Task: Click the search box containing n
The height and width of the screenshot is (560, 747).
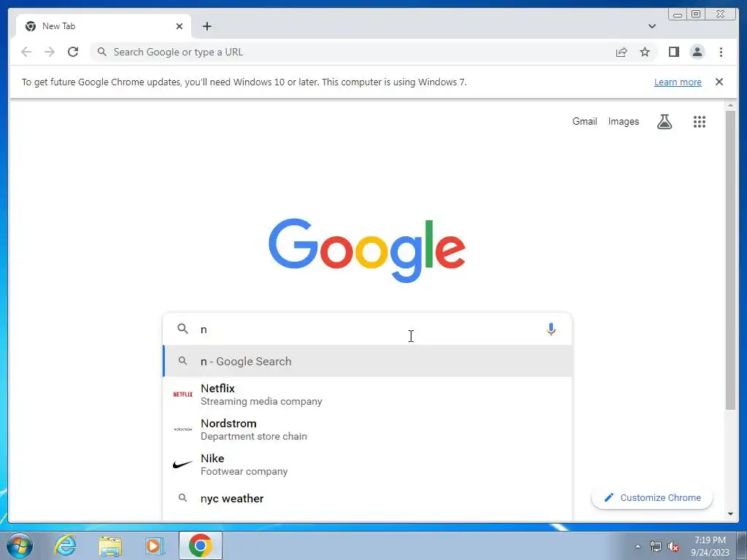Action: coord(367,329)
